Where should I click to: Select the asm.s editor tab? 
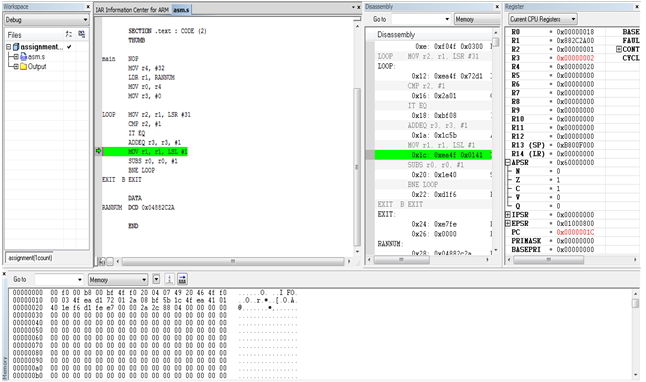pyautogui.click(x=181, y=9)
